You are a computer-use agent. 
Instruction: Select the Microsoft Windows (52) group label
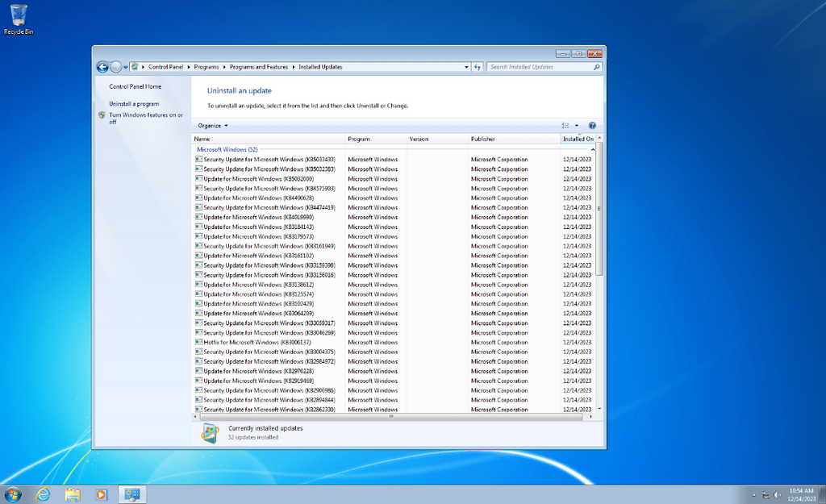tap(227, 149)
